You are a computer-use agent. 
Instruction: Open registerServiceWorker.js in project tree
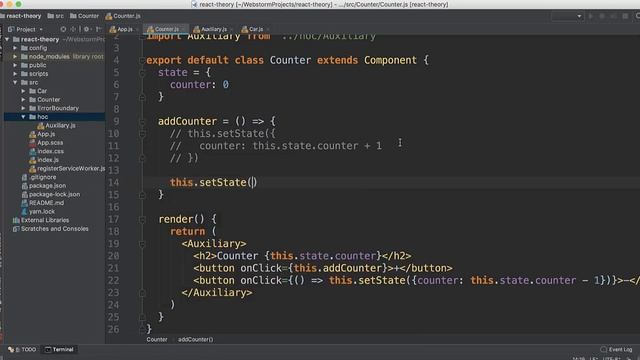click(67, 168)
